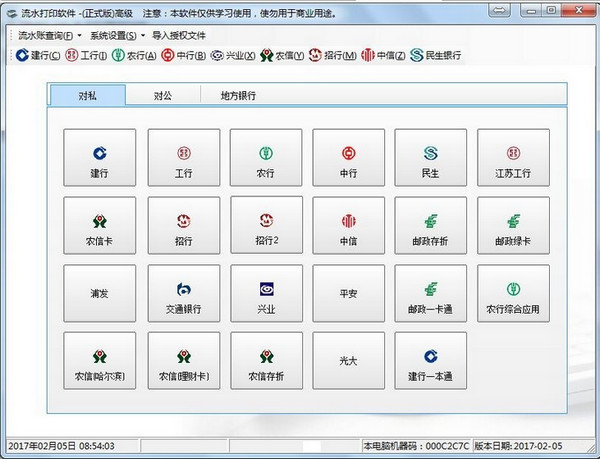The height and width of the screenshot is (459, 600).
Task: Expand the arrow next to 系统设置
Action: pos(143,36)
